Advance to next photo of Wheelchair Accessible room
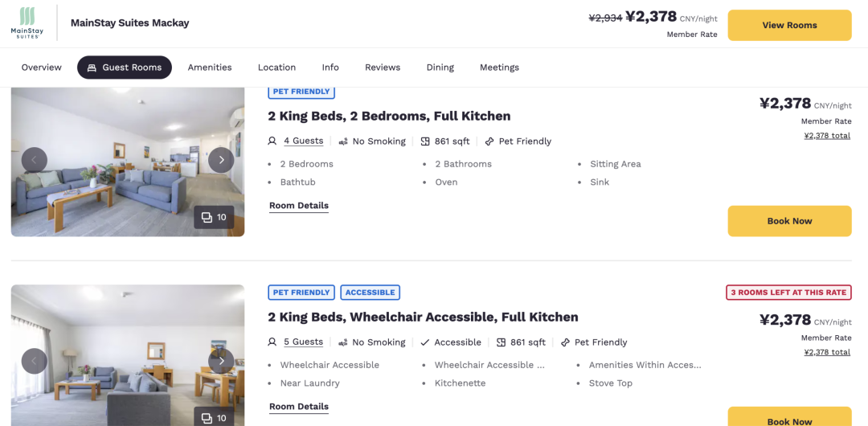 click(221, 361)
